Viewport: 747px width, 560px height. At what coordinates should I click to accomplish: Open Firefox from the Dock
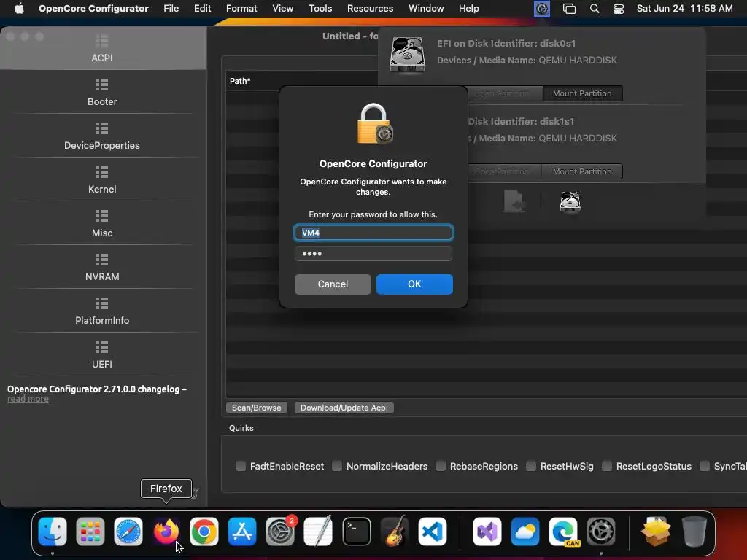[x=166, y=531]
